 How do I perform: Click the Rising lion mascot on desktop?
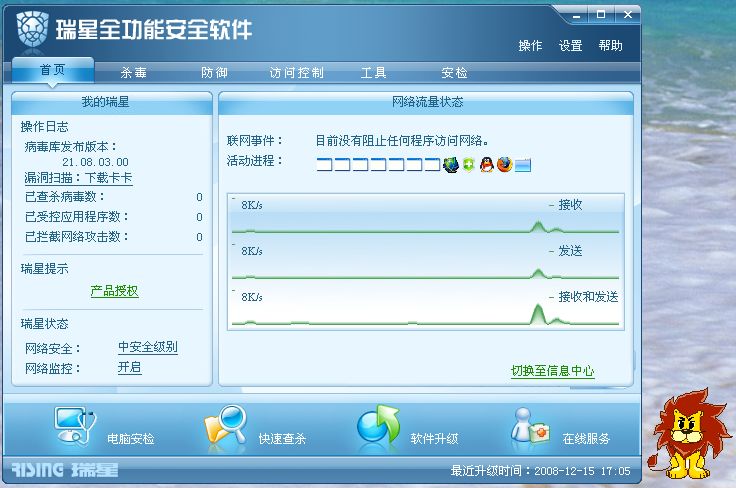[689, 434]
